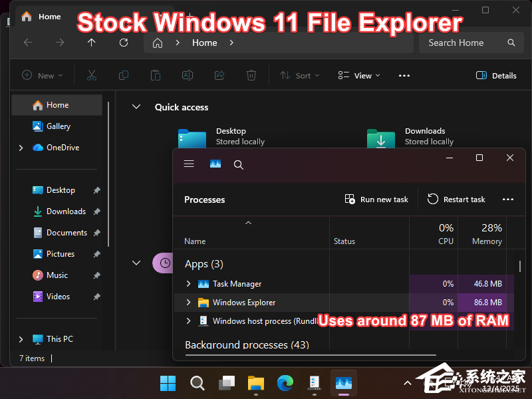This screenshot has width=532, height=399.
Task: Click the Copy icon in File Explorer
Action: point(123,75)
